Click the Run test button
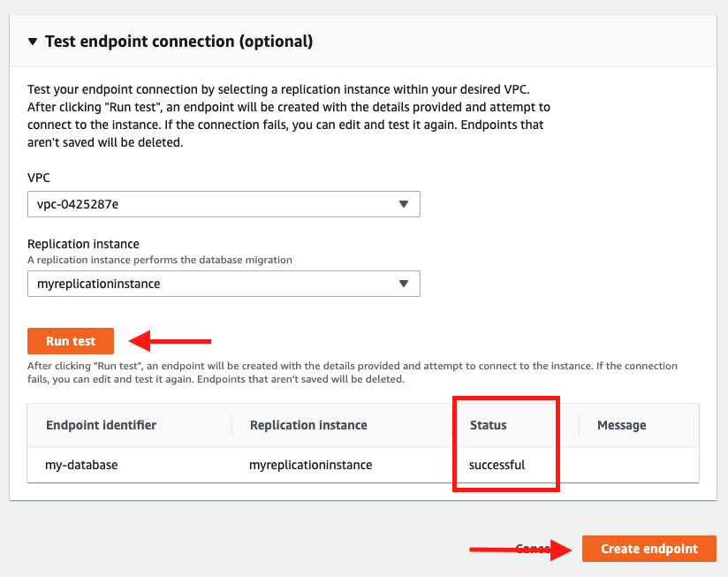Screen dimensions: 728x577 tap(70, 341)
